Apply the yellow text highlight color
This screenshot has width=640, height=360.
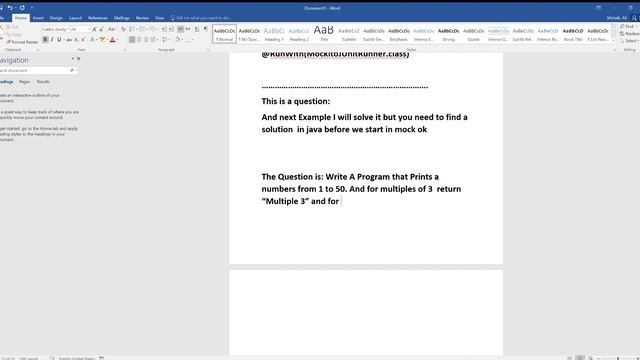pos(102,40)
